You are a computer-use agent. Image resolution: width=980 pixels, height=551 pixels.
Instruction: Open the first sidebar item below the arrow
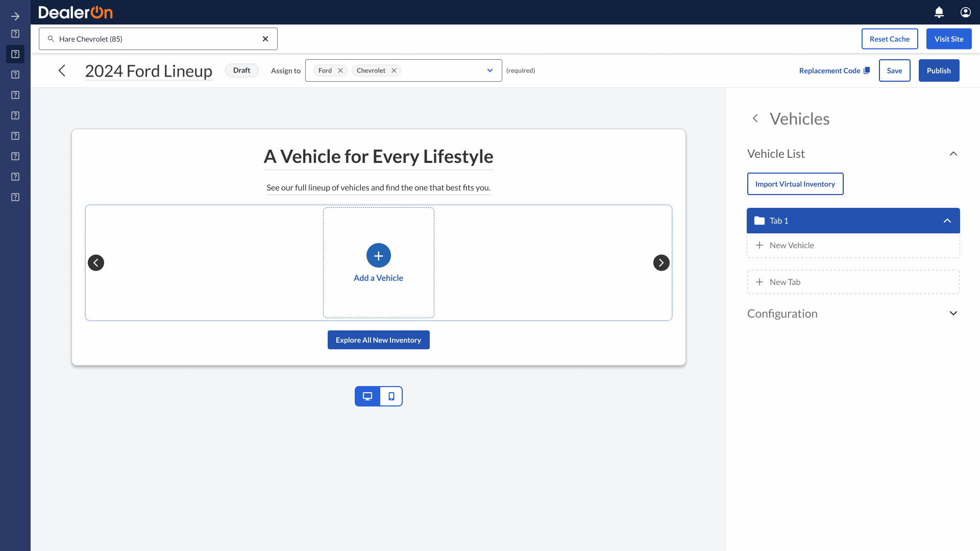15,34
